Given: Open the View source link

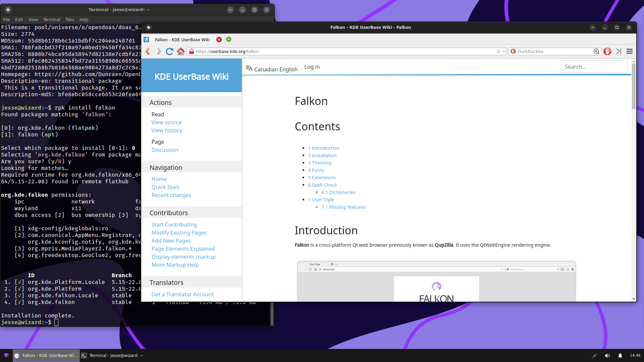Looking at the screenshot, I should pyautogui.click(x=166, y=122).
